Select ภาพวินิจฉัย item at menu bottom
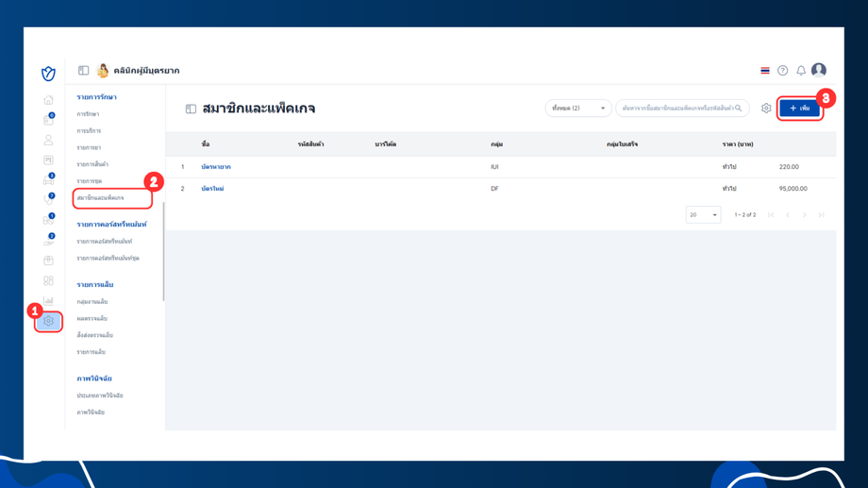Image resolution: width=868 pixels, height=488 pixels. 91,412
